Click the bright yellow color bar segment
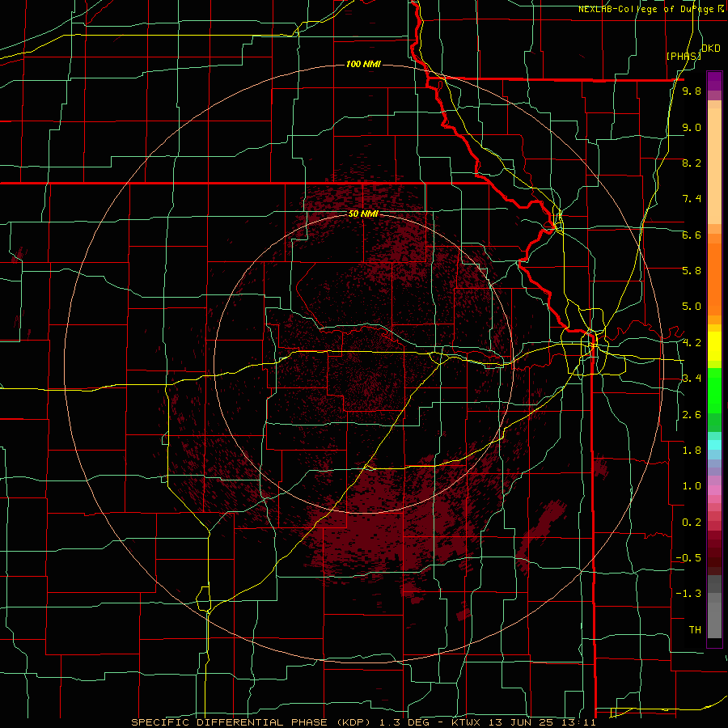 point(714,346)
